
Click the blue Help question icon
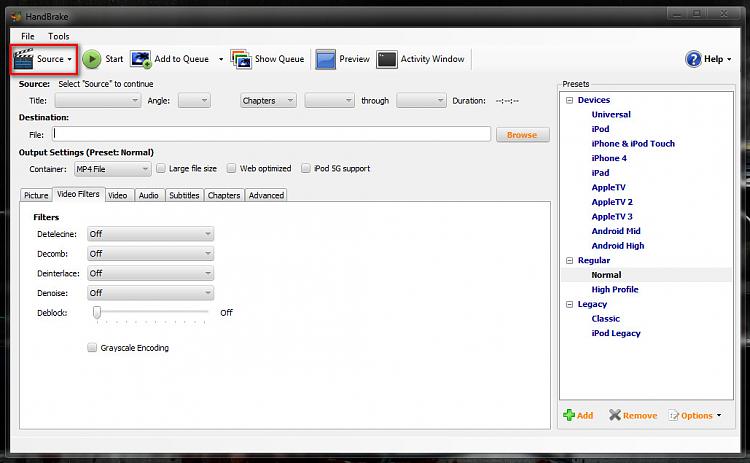[x=693, y=59]
